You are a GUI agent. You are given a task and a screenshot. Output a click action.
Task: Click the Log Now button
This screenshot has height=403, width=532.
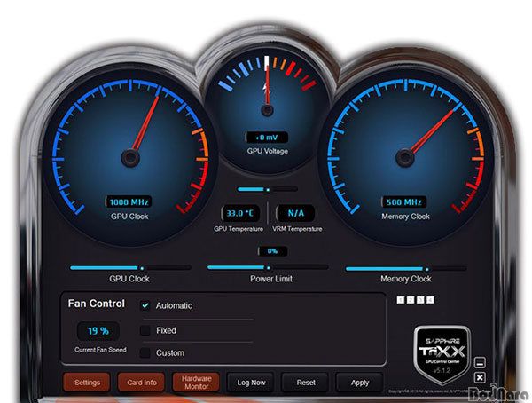251,383
